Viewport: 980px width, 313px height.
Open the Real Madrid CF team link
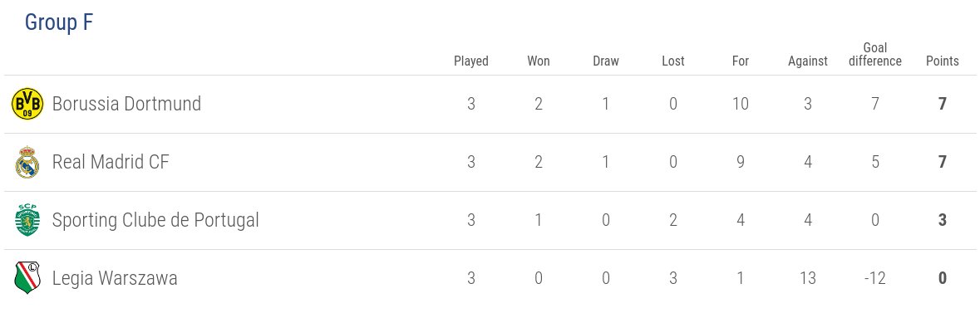pyautogui.click(x=111, y=163)
